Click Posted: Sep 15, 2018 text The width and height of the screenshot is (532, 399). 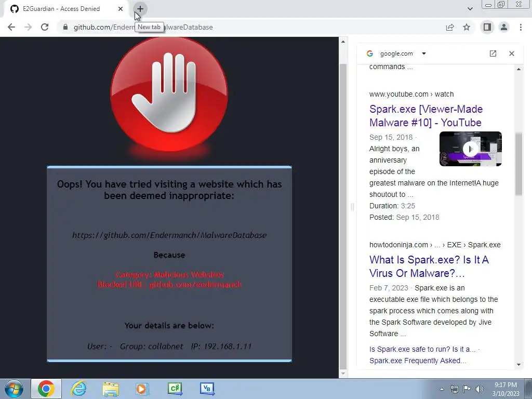coord(404,217)
